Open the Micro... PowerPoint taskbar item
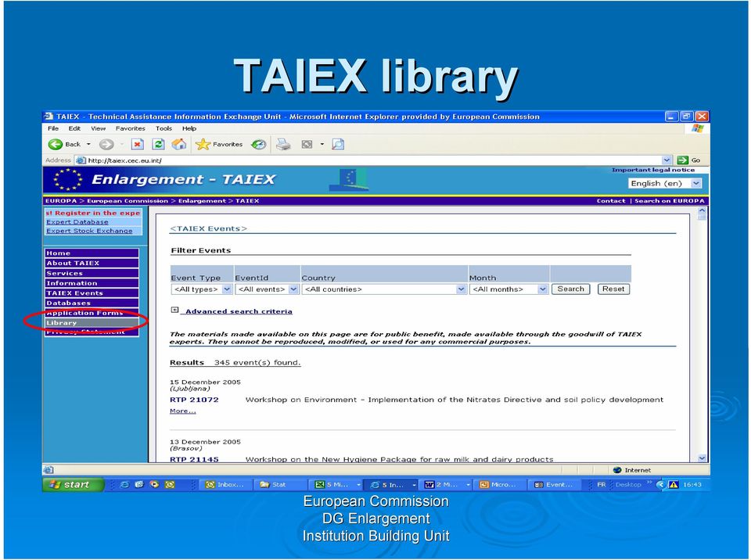Image resolution: width=751 pixels, height=560 pixels. tap(499, 485)
